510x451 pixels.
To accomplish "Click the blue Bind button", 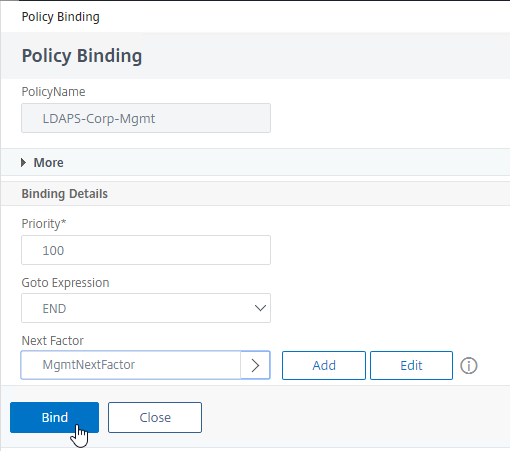I will (x=54, y=417).
